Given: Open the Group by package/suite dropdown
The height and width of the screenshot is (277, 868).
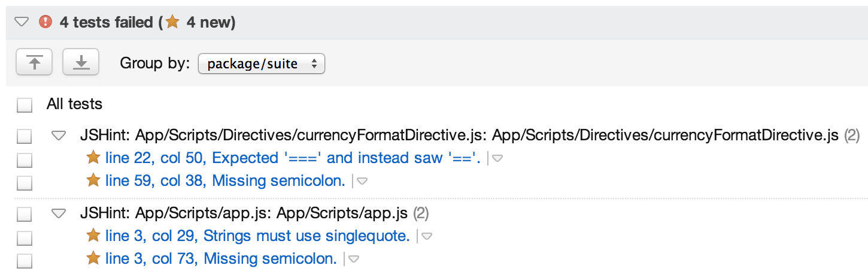Looking at the screenshot, I should [x=261, y=64].
